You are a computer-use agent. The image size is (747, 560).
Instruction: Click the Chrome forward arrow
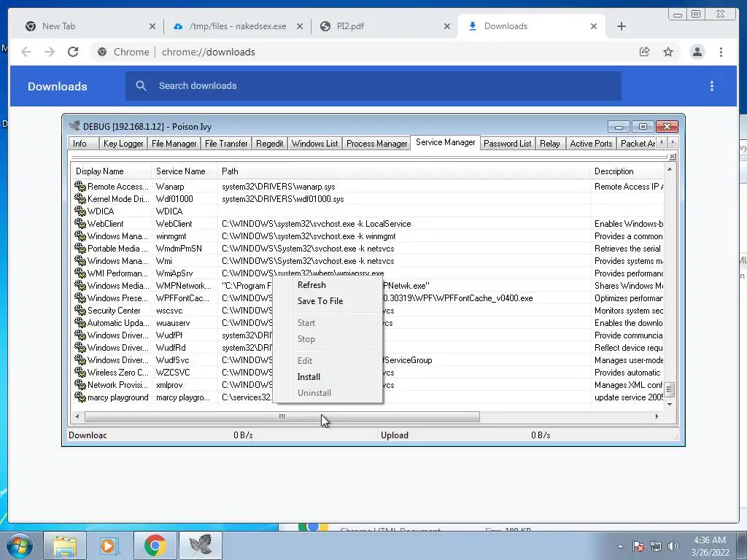tap(50, 52)
